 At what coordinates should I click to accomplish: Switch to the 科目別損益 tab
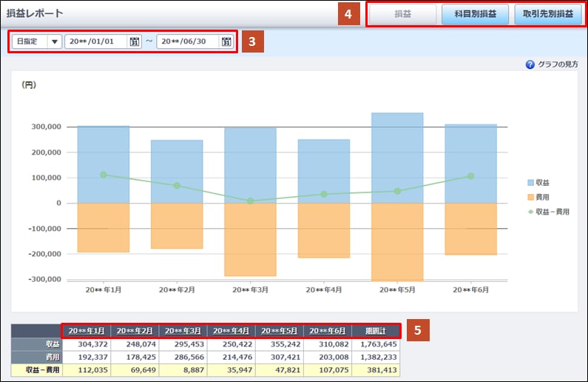click(x=475, y=14)
